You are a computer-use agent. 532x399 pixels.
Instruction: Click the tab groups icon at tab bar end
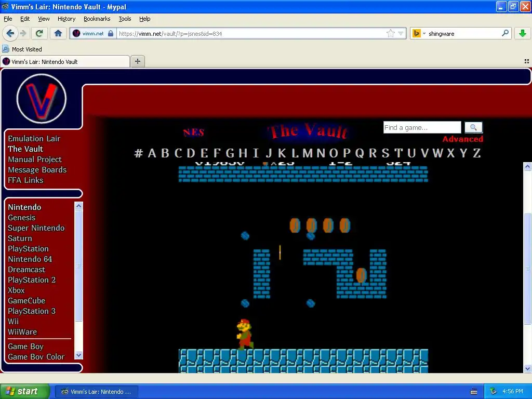tap(527, 61)
